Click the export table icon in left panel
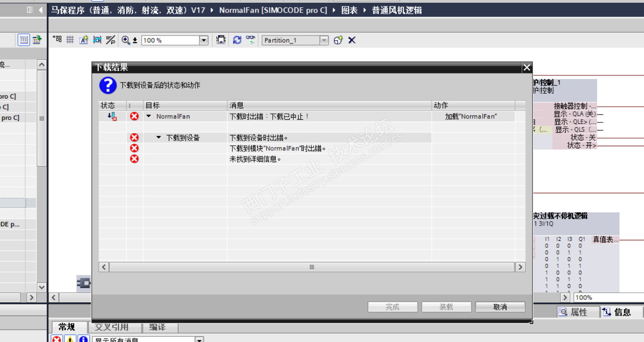 click(37, 40)
